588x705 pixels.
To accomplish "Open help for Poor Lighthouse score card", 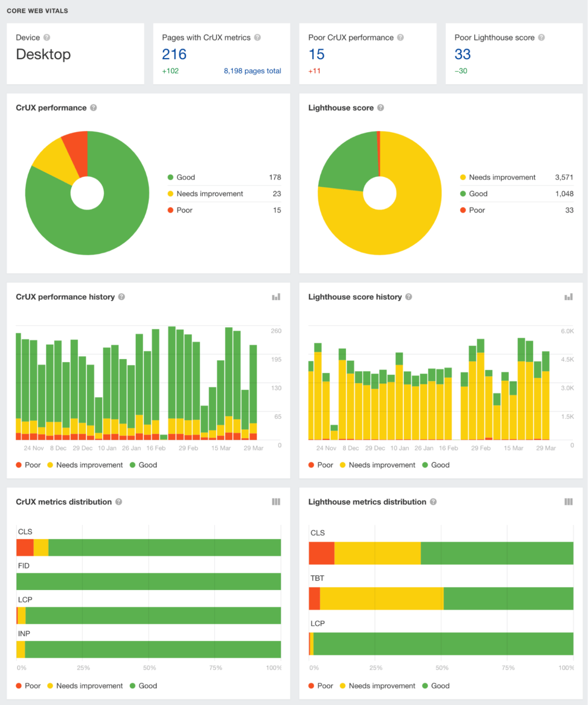I will tap(541, 38).
